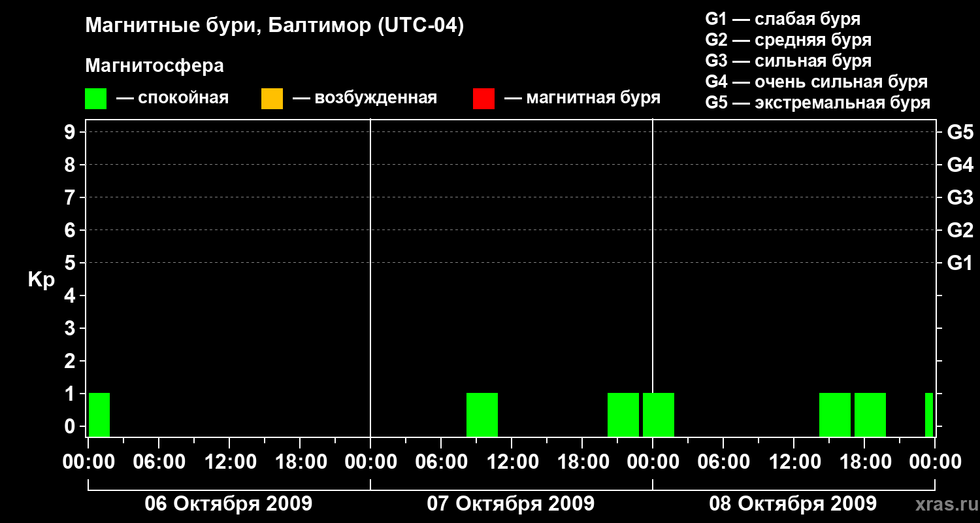Click the 'G5 — экстремальная буря' legend line
The width and height of the screenshot is (980, 523).
[x=818, y=103]
